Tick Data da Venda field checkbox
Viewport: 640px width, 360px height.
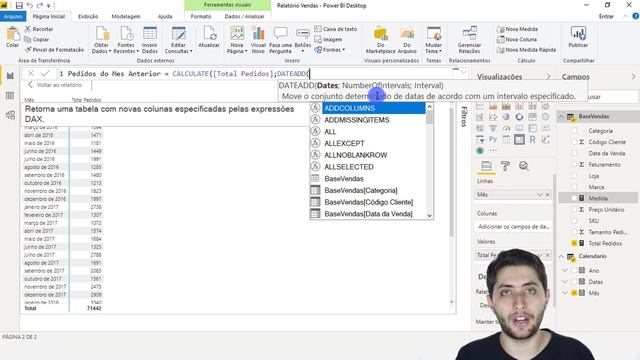[574, 153]
